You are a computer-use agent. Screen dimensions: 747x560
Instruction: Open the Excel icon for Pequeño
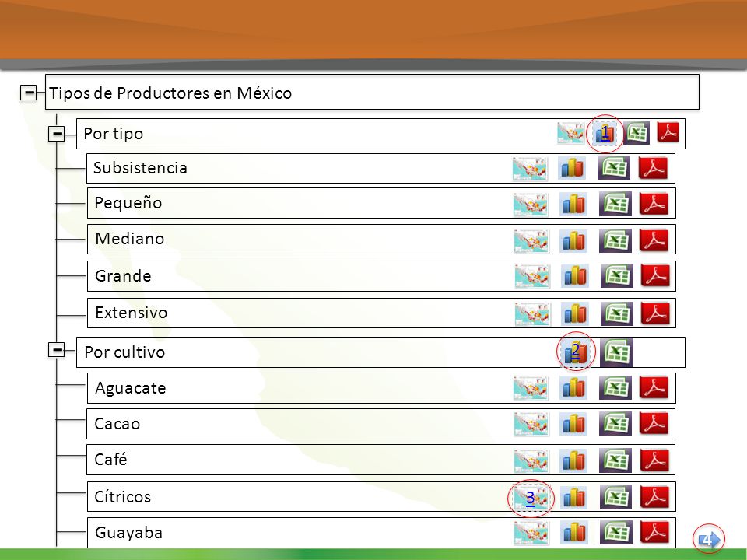click(x=615, y=204)
